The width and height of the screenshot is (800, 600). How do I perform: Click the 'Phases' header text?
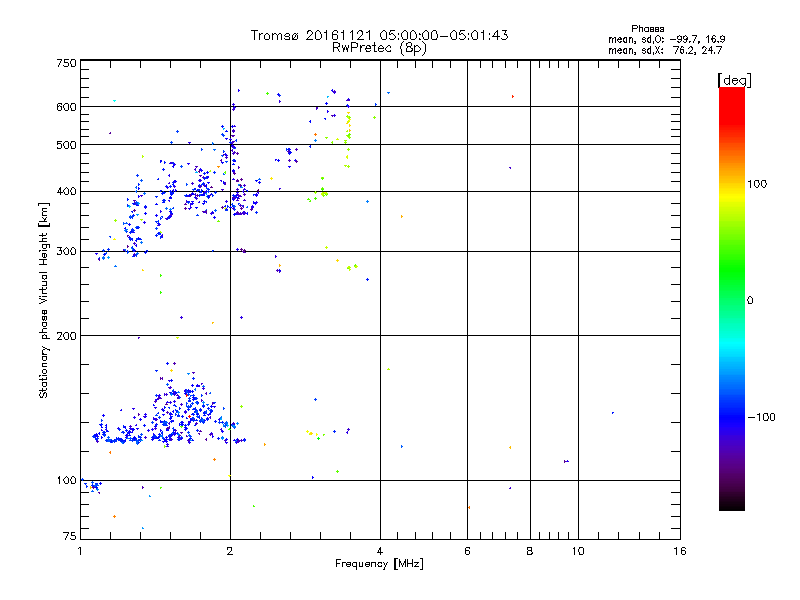tap(647, 29)
